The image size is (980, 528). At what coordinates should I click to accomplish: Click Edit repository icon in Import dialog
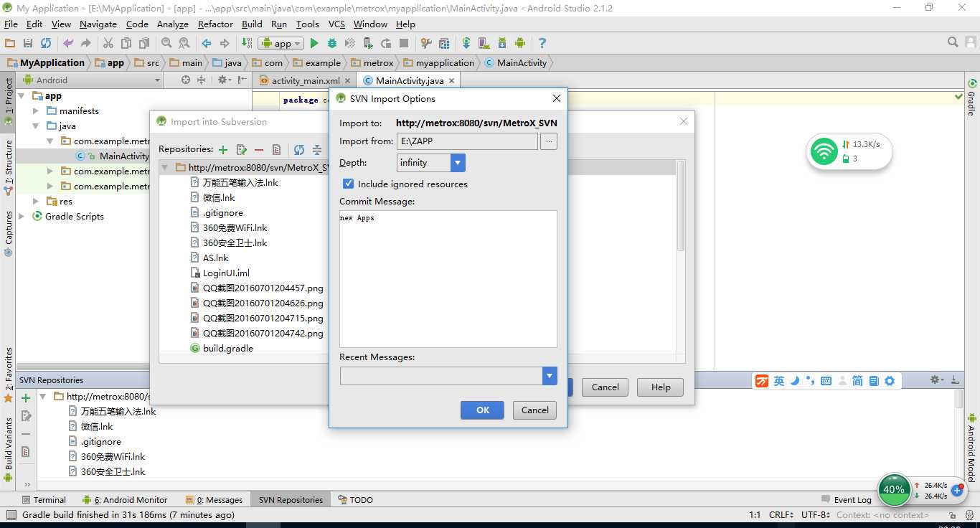pyautogui.click(x=242, y=149)
